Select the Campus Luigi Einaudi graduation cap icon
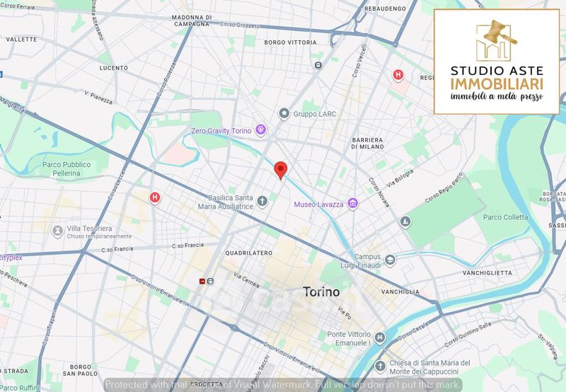The height and width of the screenshot is (392, 566). coord(389,261)
